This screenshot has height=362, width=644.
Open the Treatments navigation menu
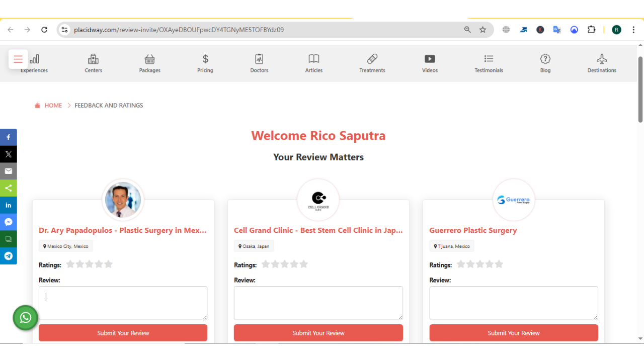(x=372, y=63)
